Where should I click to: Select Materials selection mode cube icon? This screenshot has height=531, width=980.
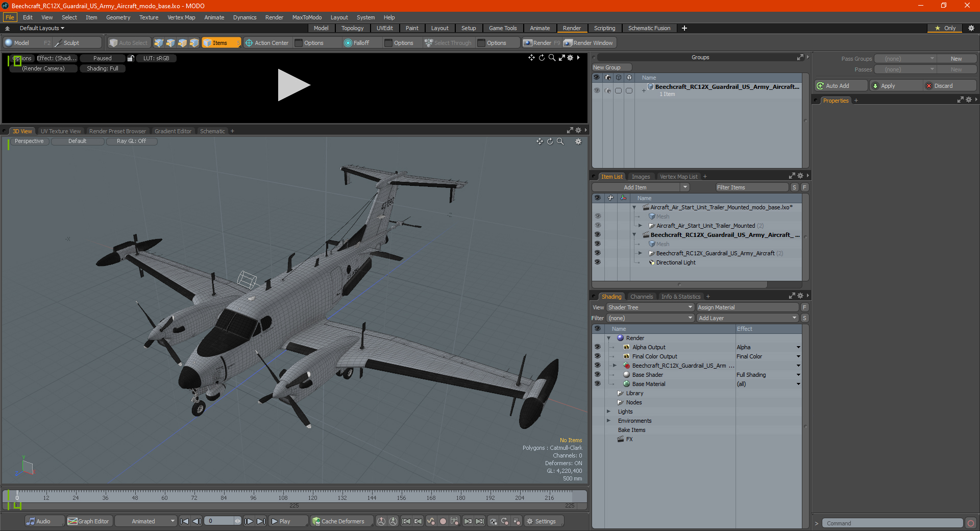[x=194, y=43]
